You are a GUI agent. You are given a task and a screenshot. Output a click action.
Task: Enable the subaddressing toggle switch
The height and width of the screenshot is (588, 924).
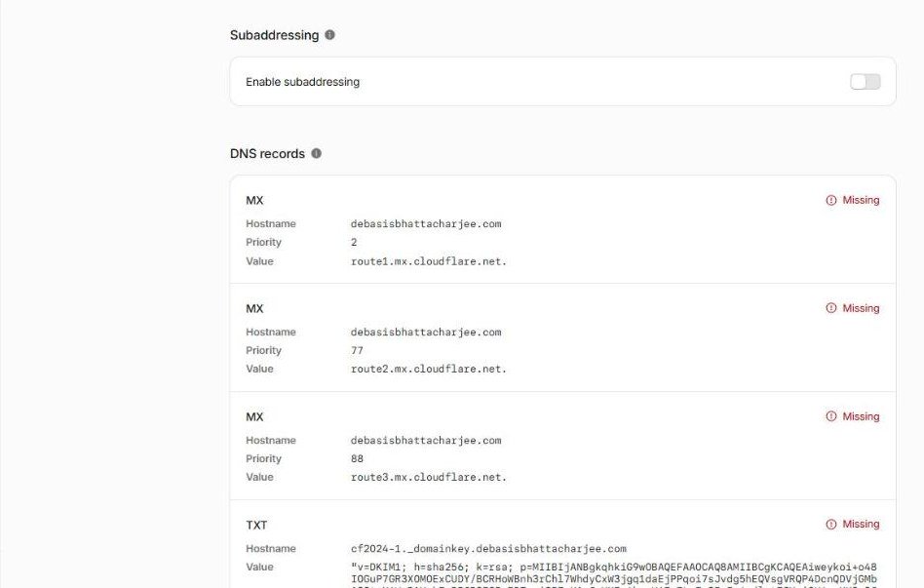(866, 82)
